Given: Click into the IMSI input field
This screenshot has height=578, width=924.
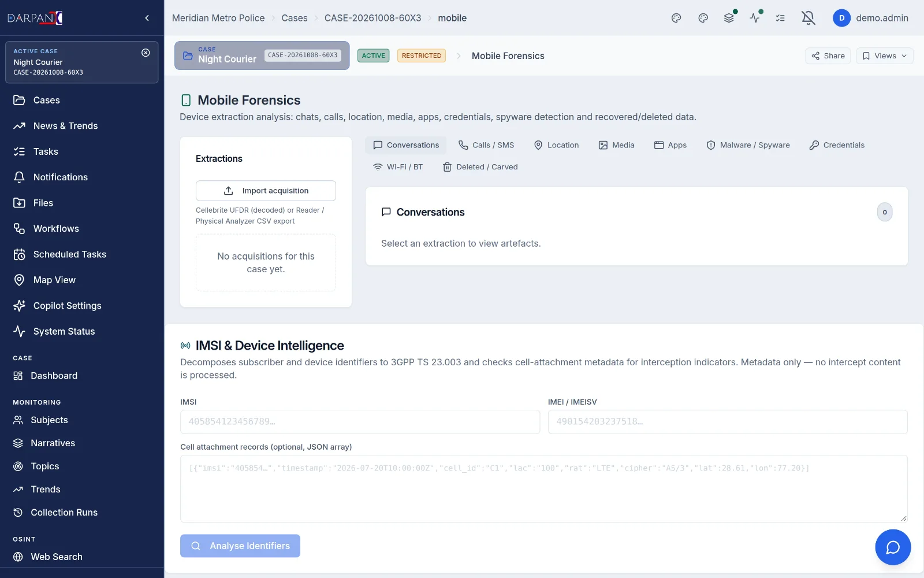Looking at the screenshot, I should coord(360,422).
